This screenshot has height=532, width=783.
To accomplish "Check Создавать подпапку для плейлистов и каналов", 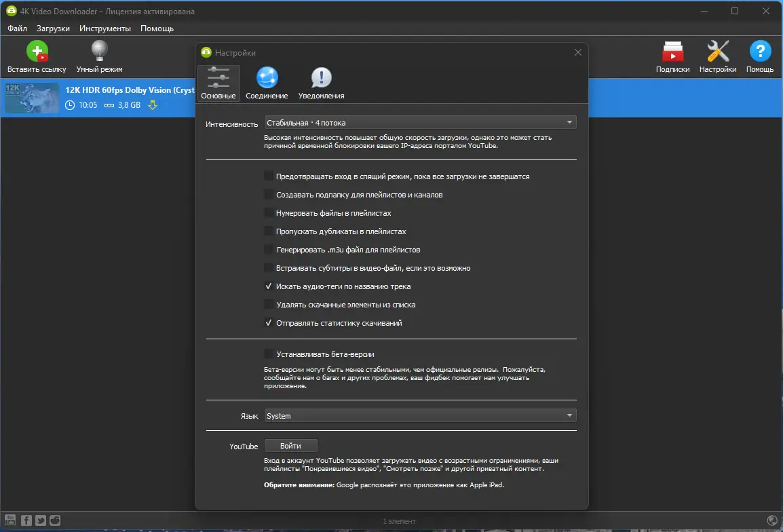I will (269, 195).
